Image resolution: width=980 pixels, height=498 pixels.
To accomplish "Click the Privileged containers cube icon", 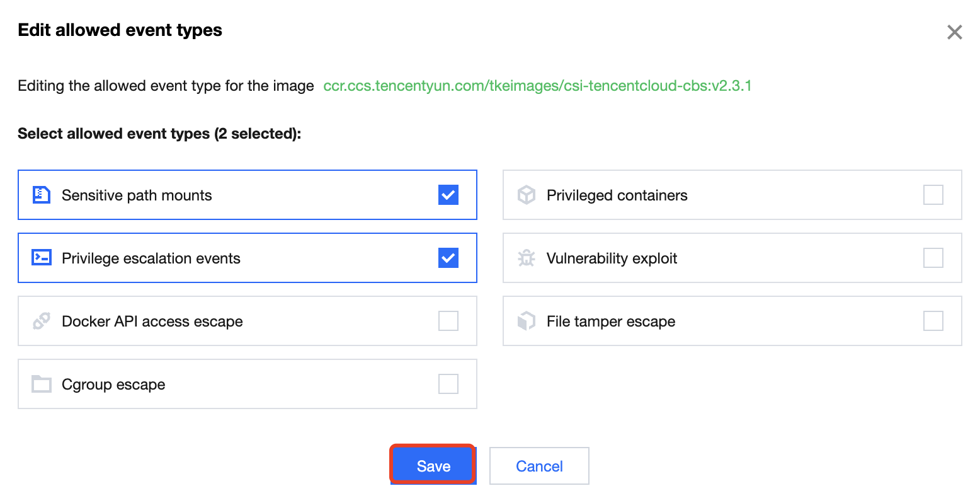I will 527,195.
